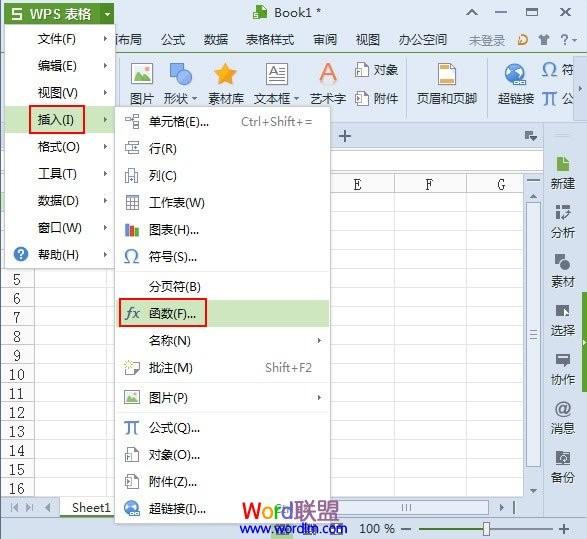Click the Object icon in the ribbon
Viewport: 587px width, 539px height.
tap(362, 70)
